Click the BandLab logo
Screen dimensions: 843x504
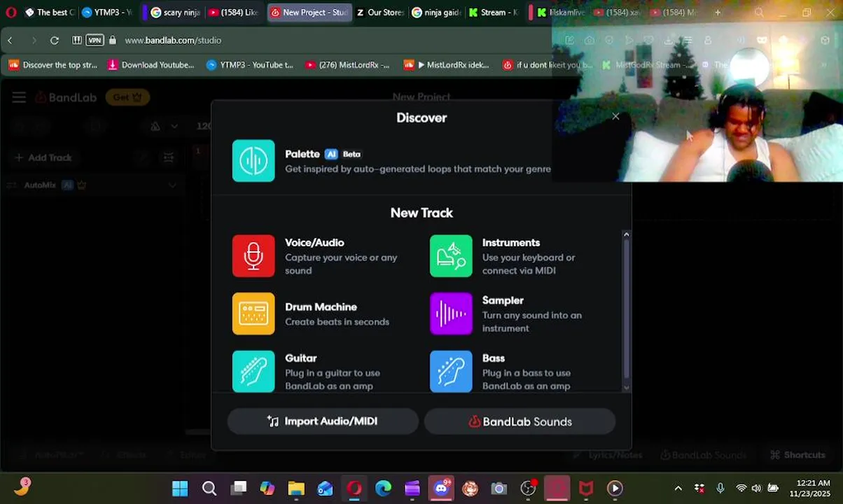click(x=66, y=97)
